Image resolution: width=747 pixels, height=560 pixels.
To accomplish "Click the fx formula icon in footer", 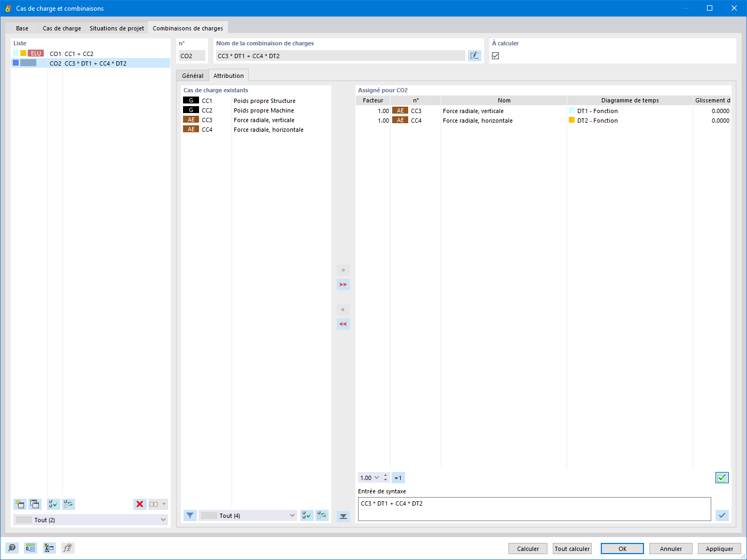I will [x=68, y=548].
